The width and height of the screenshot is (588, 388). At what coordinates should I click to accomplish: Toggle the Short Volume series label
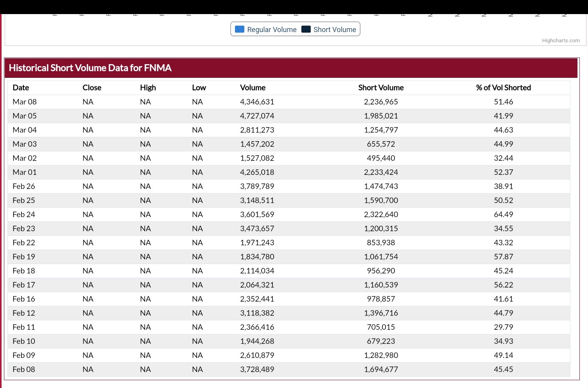(335, 30)
